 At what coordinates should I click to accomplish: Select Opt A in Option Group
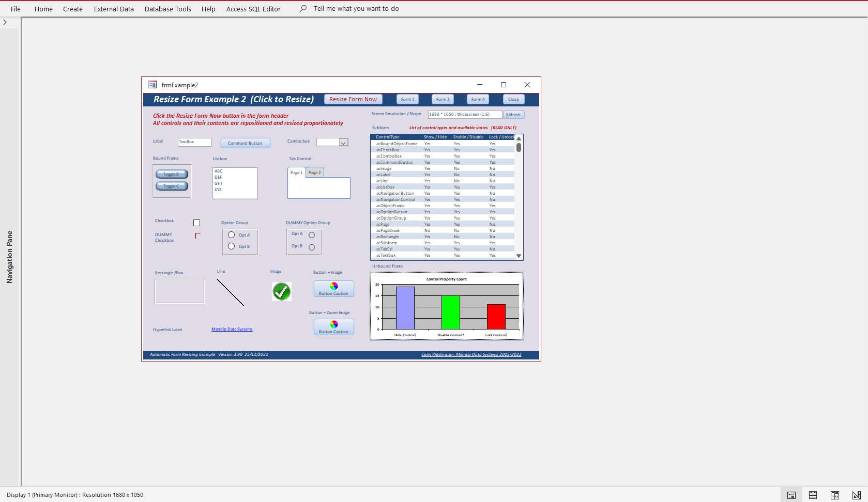click(232, 235)
